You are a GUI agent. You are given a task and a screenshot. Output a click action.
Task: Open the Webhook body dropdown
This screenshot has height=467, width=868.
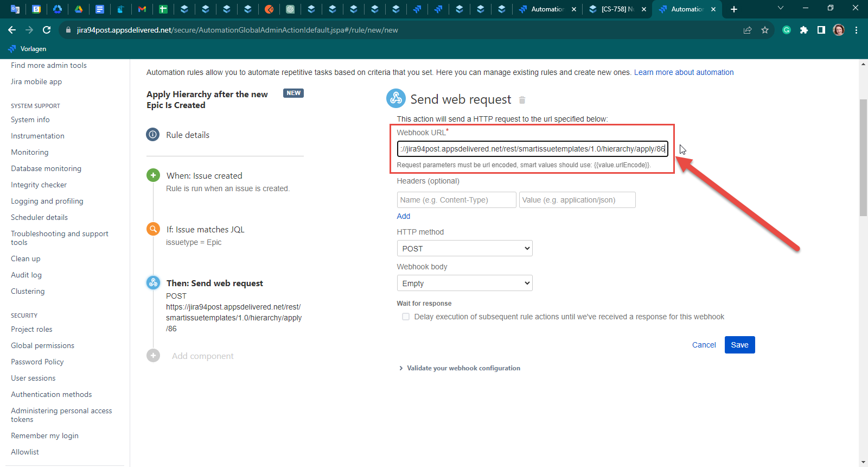[464, 283]
